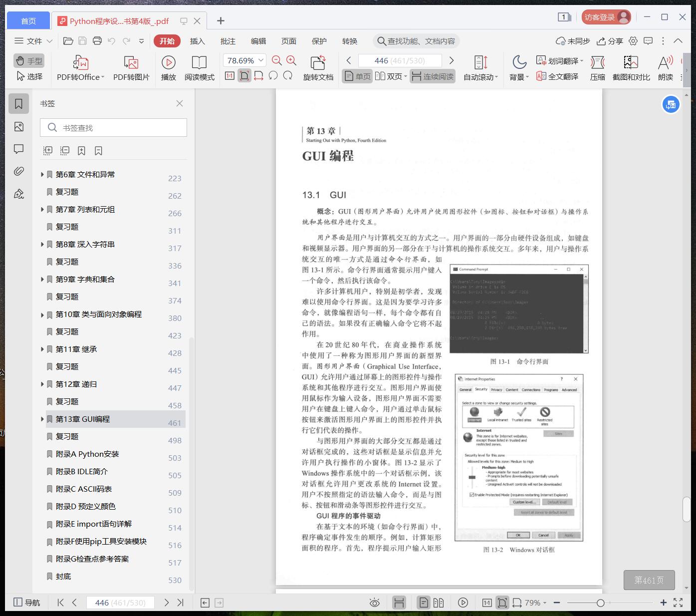Click add bookmark icon in bookmark panel
Screen dimensions: 696x616
click(82, 150)
